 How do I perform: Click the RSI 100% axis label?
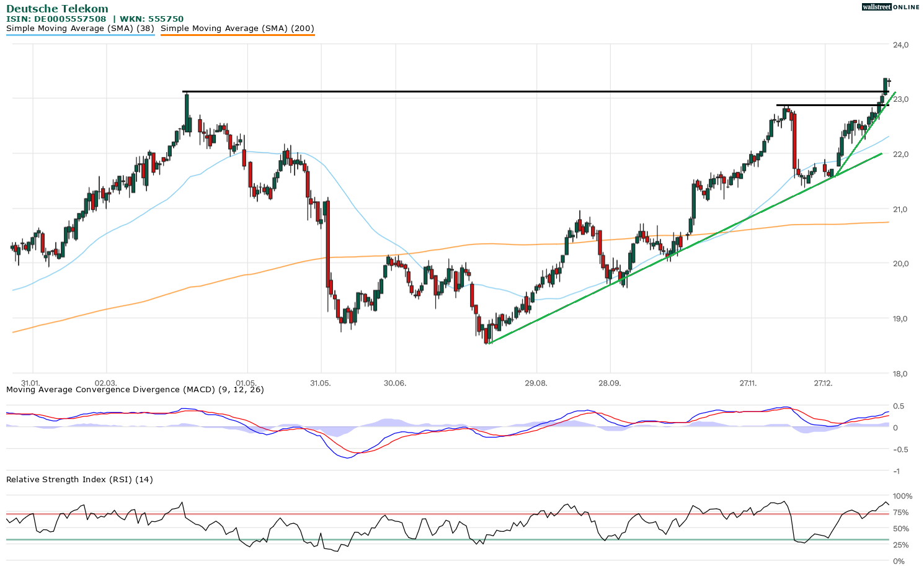[x=903, y=496]
